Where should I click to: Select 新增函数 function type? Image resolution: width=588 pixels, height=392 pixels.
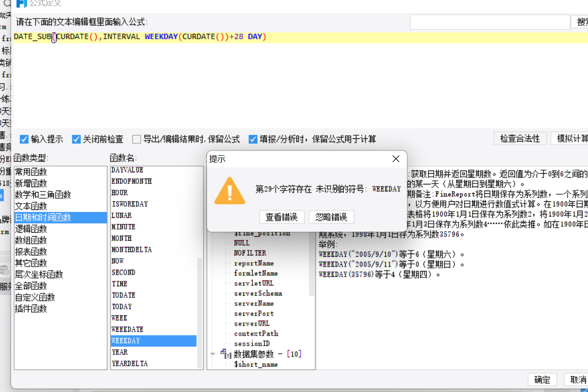pos(31,183)
